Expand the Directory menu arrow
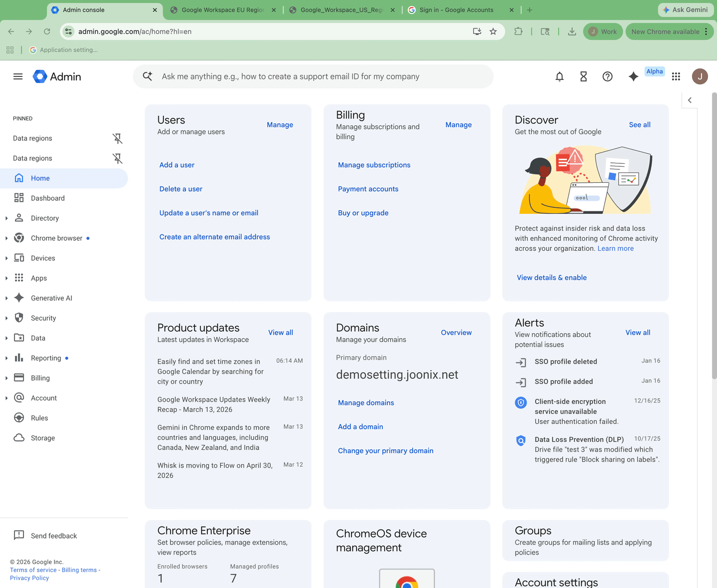Viewport: 717px width, 588px height. click(6, 218)
